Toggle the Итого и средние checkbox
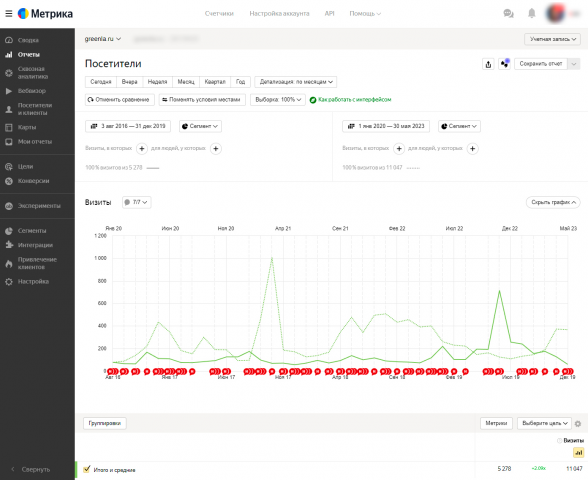588x480 pixels. pyautogui.click(x=87, y=469)
